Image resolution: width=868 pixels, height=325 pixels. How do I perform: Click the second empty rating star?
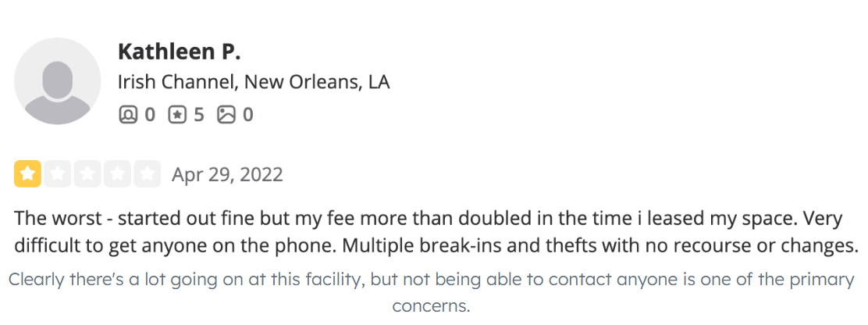pyautogui.click(x=58, y=174)
